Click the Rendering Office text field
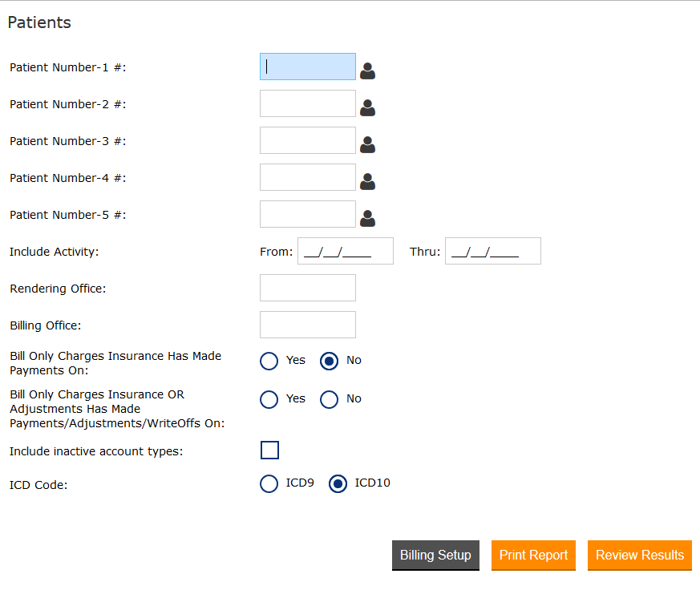 (308, 288)
